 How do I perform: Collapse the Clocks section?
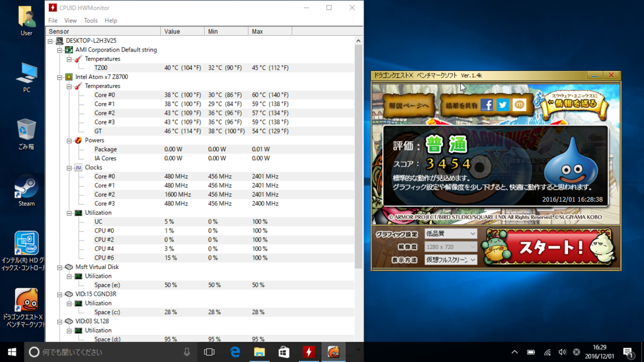tap(69, 167)
